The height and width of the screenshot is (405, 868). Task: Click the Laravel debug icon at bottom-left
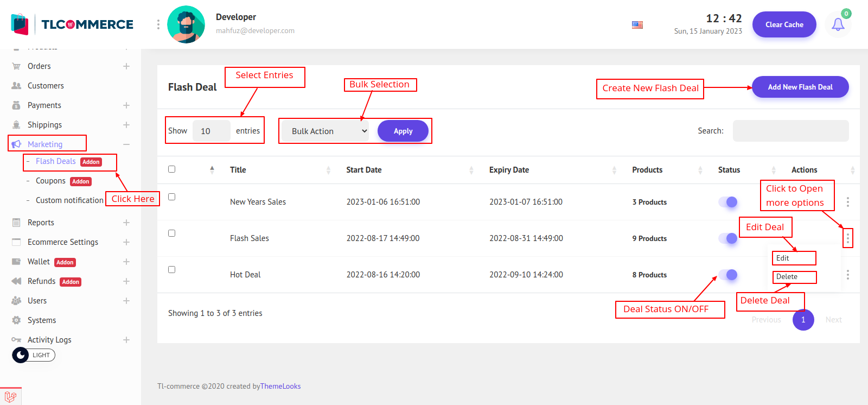[10, 396]
